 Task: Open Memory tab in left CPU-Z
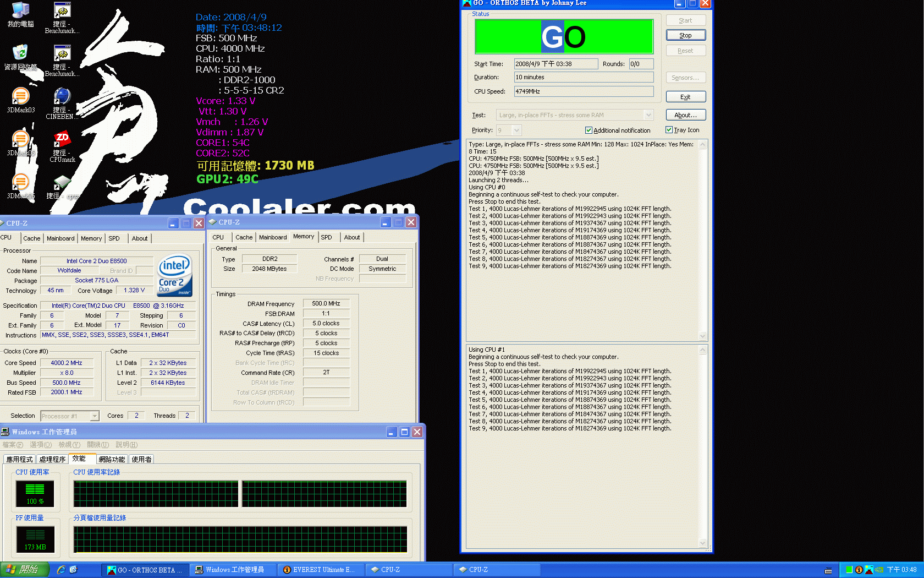[91, 238]
